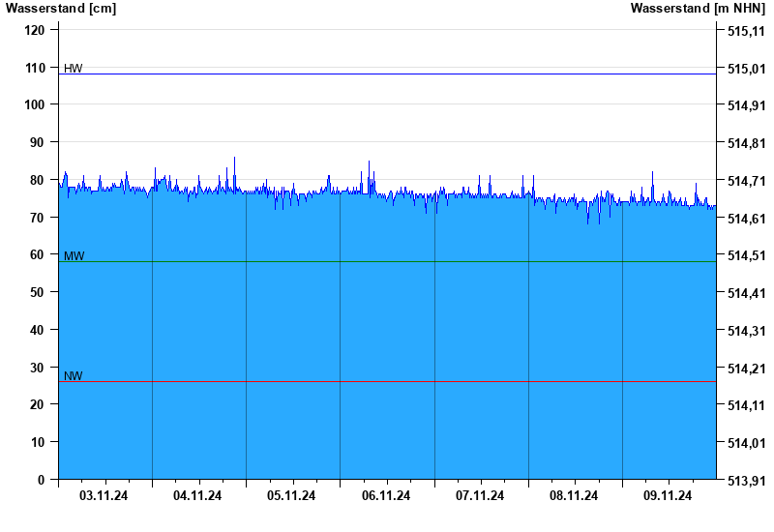The image size is (774, 532).
Task: Click the date label 06.11.24
Action: (386, 495)
